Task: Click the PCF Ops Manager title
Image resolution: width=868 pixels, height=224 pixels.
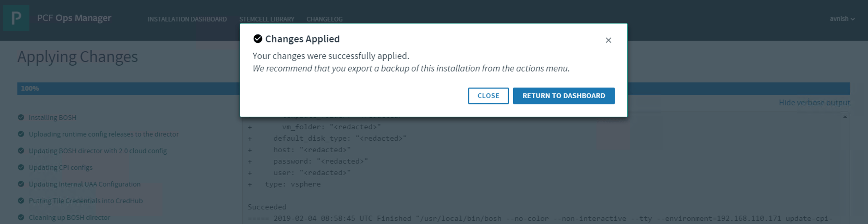Action: click(x=74, y=18)
